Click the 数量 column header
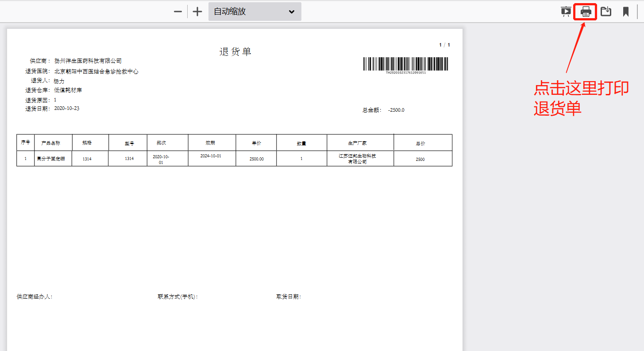This screenshot has width=644, height=351. 301,143
